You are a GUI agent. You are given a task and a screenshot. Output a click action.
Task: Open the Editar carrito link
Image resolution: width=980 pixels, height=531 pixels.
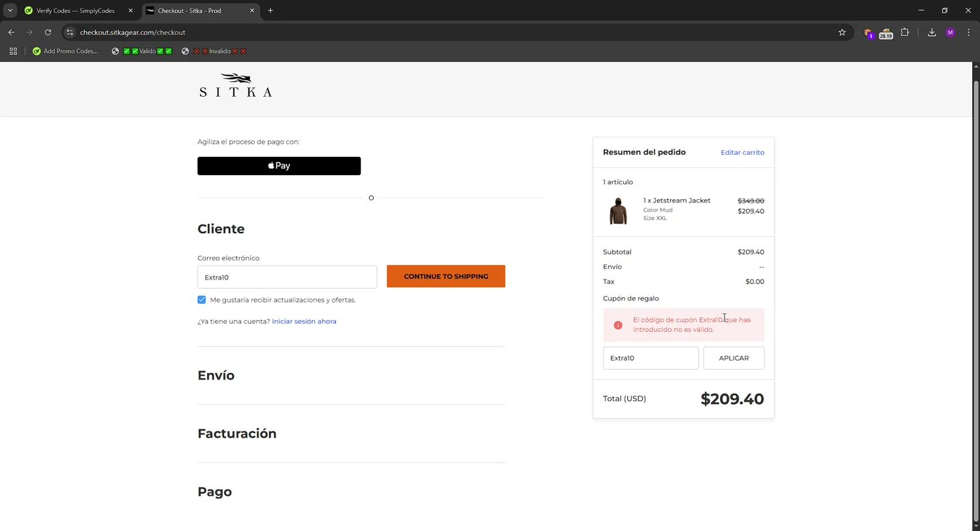click(742, 153)
